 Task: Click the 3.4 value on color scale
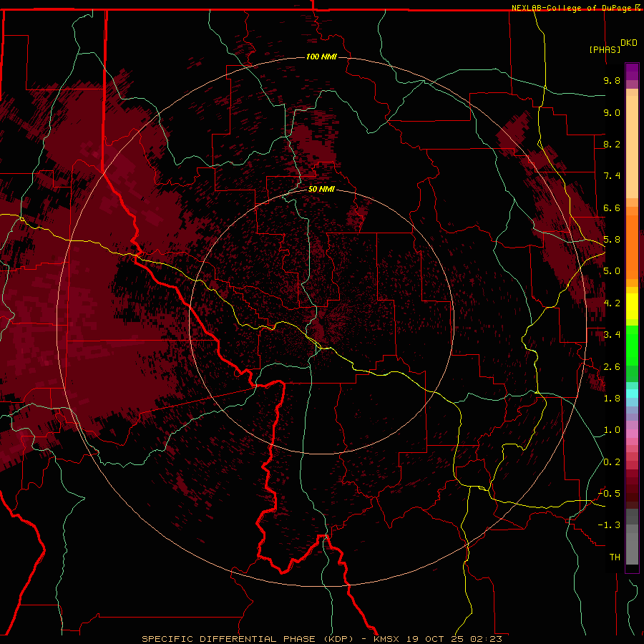point(612,335)
